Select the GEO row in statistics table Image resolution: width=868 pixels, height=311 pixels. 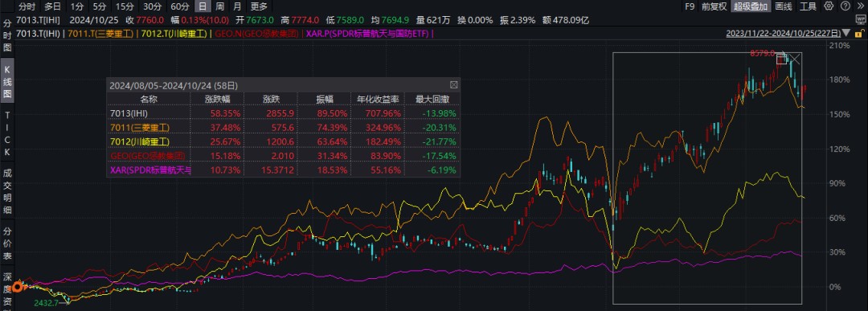tap(283, 156)
